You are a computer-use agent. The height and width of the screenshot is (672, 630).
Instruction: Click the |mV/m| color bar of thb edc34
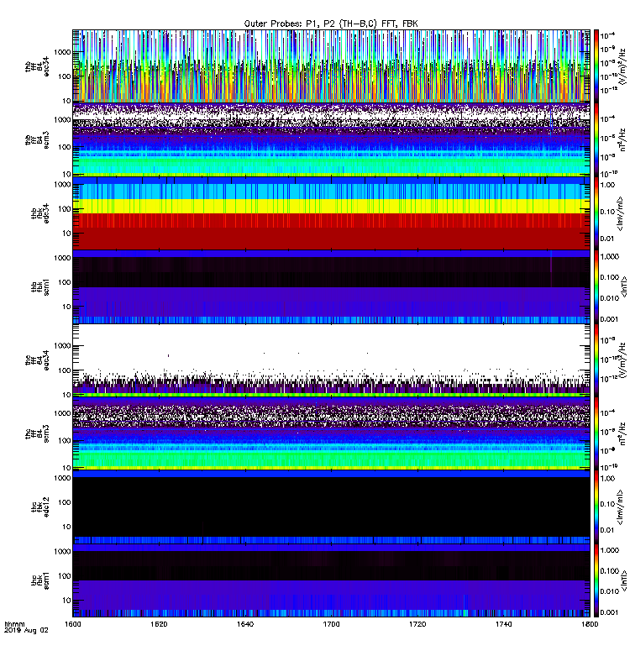[596, 213]
